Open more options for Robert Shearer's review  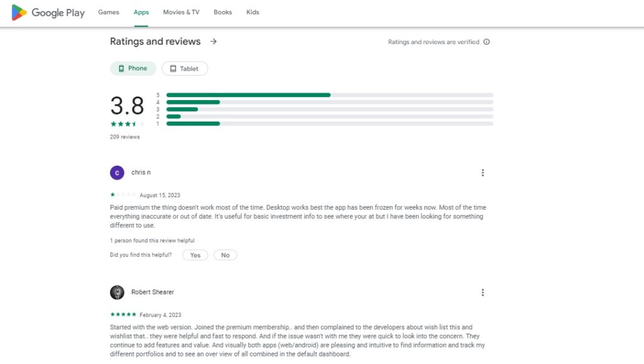tap(482, 292)
